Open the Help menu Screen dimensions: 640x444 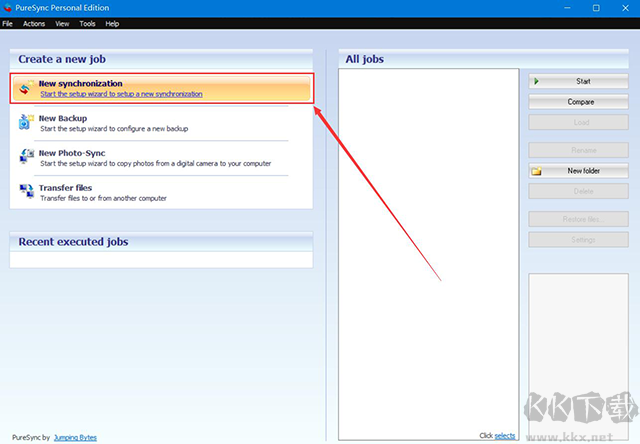pos(112,24)
